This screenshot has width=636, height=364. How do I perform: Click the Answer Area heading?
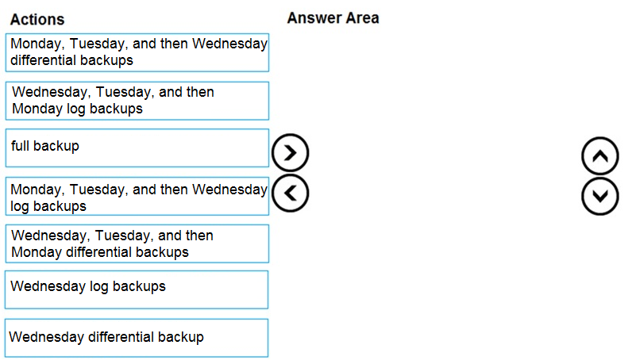click(333, 17)
